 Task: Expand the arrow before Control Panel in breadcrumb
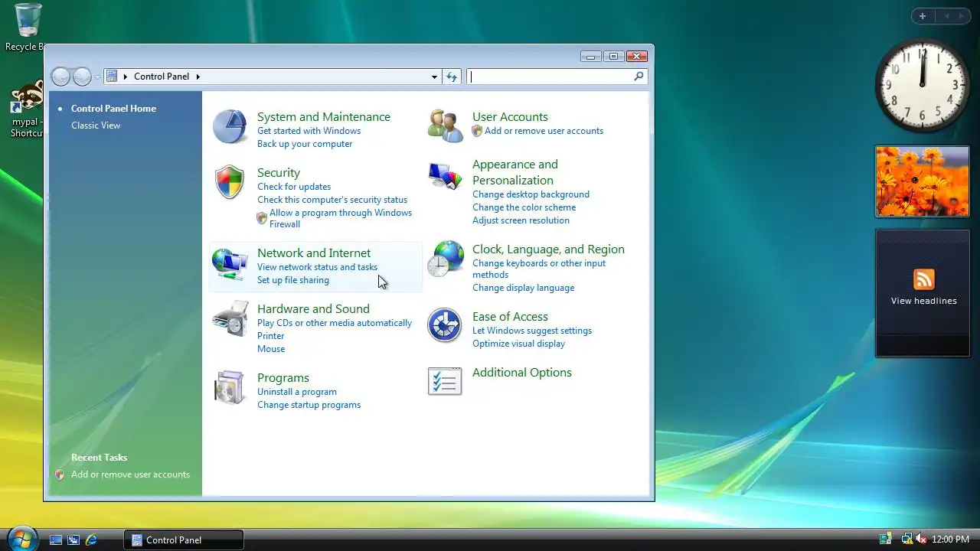pos(125,77)
